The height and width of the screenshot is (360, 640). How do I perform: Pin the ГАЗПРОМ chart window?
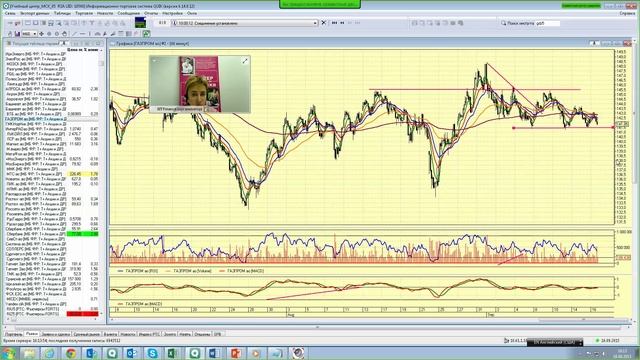point(594,43)
